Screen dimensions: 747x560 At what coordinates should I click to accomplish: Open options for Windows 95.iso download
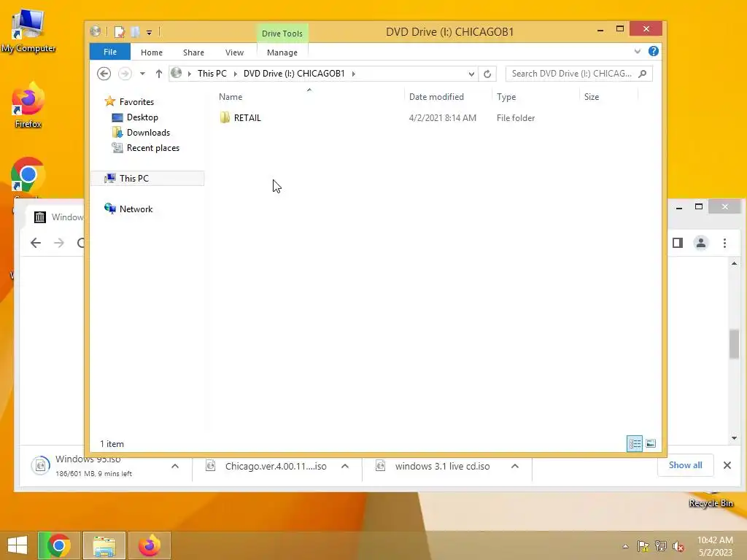click(x=175, y=466)
